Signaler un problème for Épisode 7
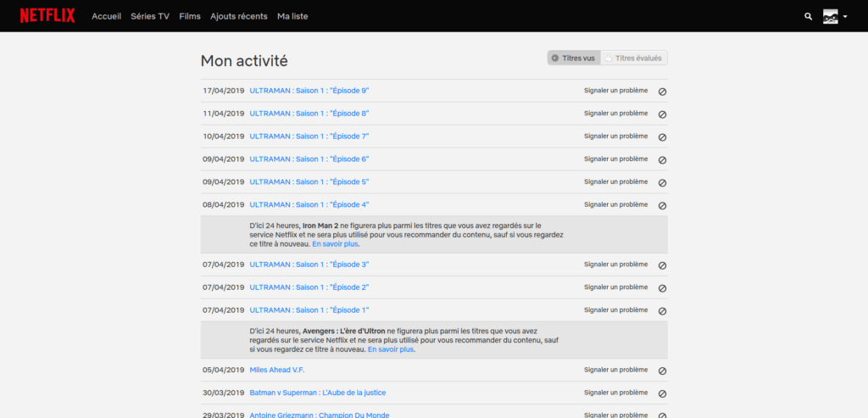The height and width of the screenshot is (418, 868). (615, 137)
